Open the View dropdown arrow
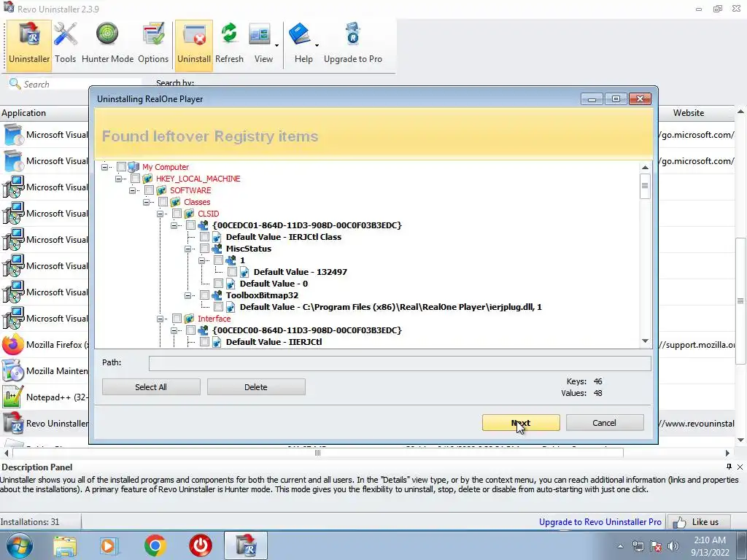747x560 pixels. [x=276, y=46]
